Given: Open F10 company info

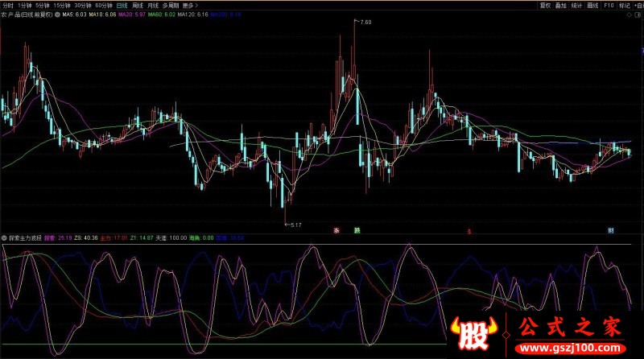Looking at the screenshot, I should click(x=609, y=6).
